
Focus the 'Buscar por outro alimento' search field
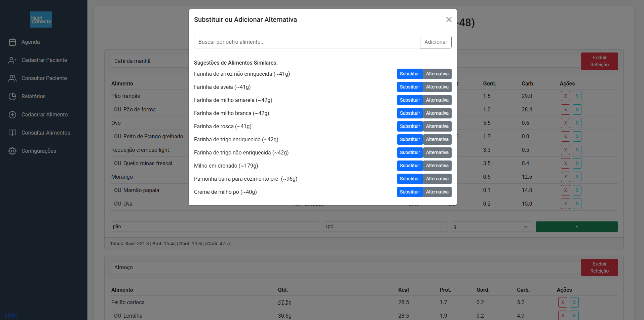click(307, 42)
